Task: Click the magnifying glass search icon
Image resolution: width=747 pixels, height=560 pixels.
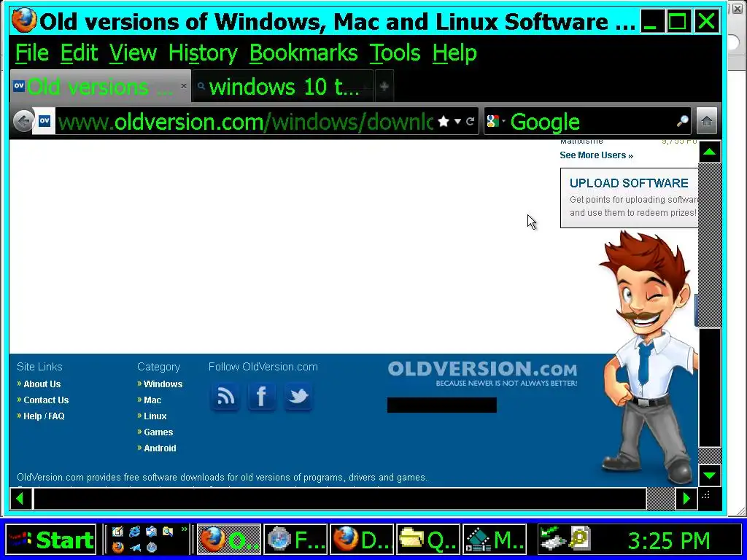Action: pos(683,122)
